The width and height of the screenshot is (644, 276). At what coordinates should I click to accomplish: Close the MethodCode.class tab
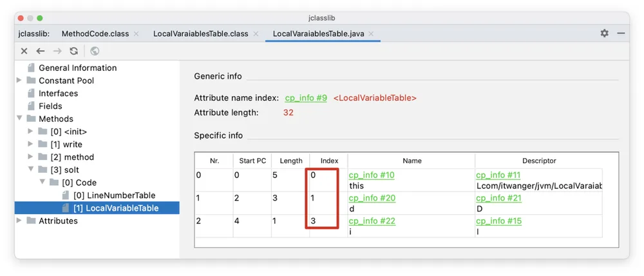click(x=137, y=34)
